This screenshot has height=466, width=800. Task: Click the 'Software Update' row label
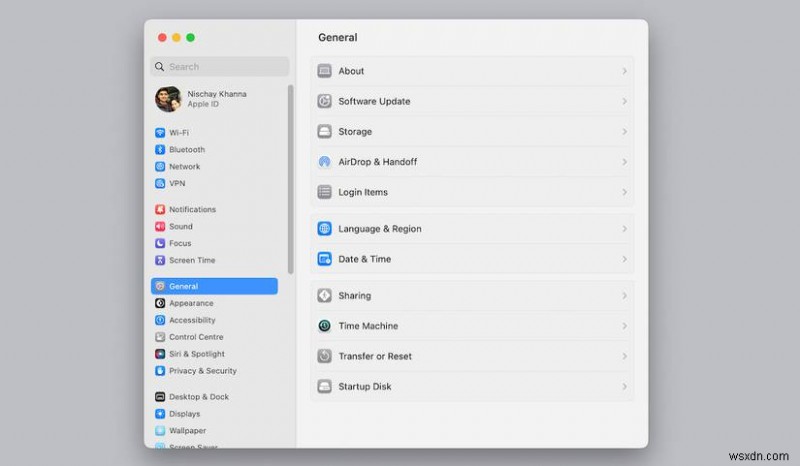[x=374, y=101]
